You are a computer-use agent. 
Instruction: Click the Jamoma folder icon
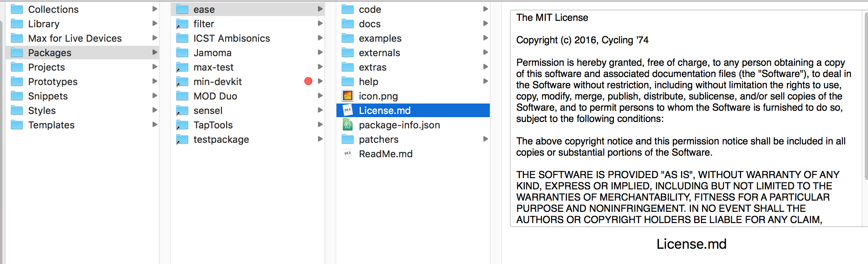182,53
